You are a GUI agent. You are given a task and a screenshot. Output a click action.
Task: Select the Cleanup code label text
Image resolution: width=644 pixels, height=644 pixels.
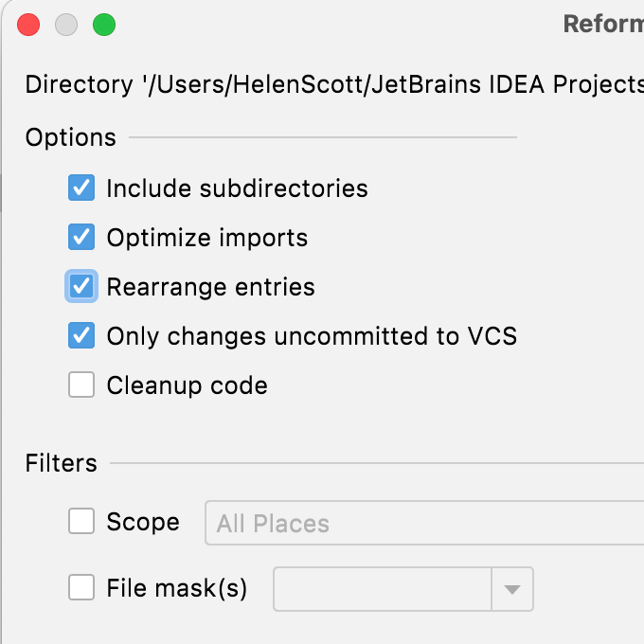pos(187,385)
